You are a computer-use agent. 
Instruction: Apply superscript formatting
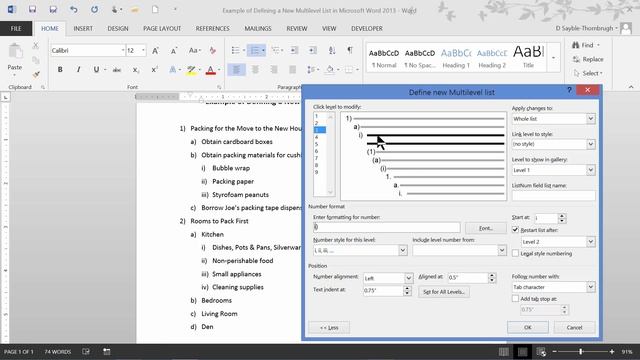click(x=154, y=70)
